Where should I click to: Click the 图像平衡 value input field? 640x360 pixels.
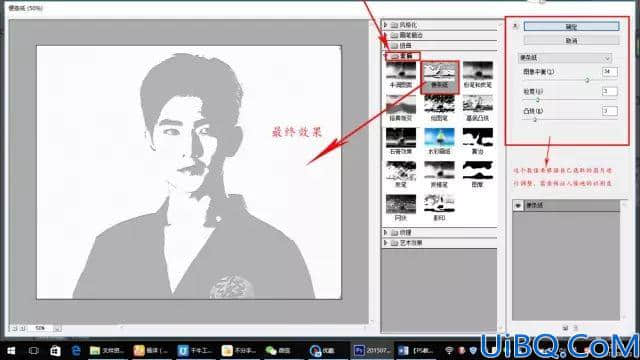(x=609, y=71)
